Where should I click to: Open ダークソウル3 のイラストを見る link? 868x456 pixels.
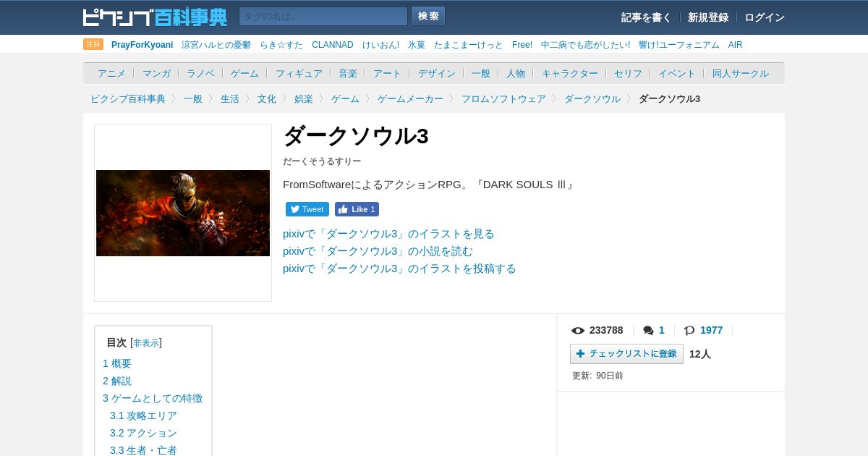[x=388, y=234]
